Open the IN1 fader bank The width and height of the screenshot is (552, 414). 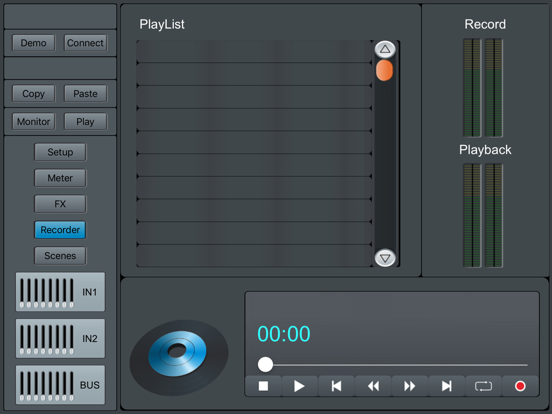click(x=60, y=292)
